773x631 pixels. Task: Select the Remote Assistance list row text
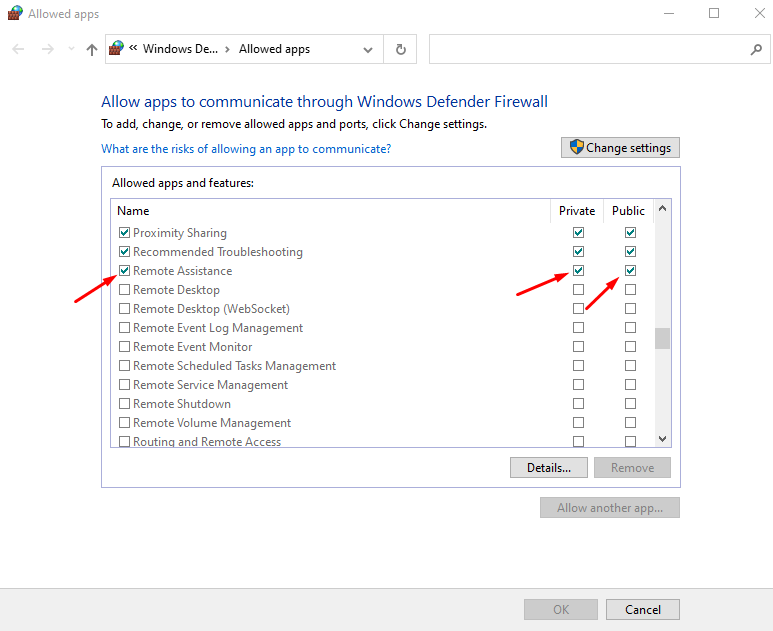pyautogui.click(x=182, y=271)
